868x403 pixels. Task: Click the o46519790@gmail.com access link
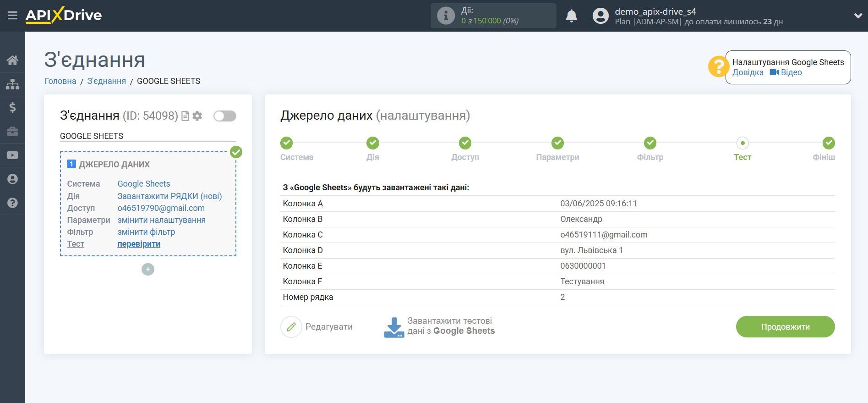pyautogui.click(x=161, y=208)
